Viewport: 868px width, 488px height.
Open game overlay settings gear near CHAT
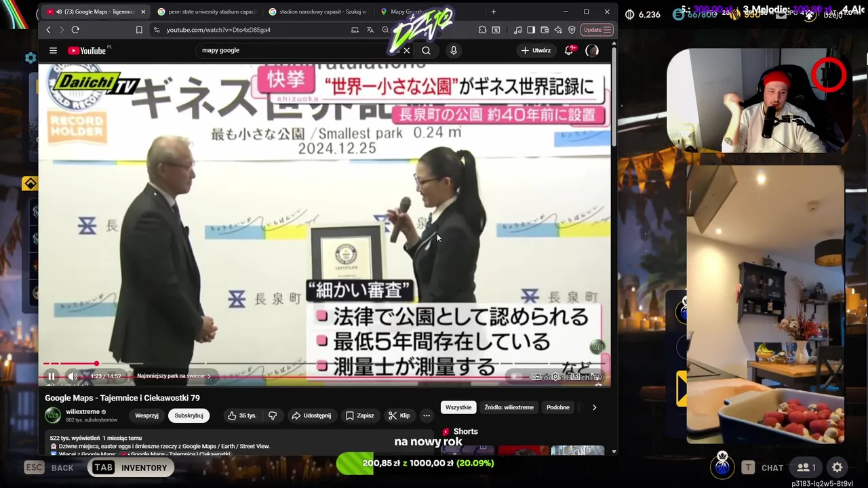click(x=837, y=467)
